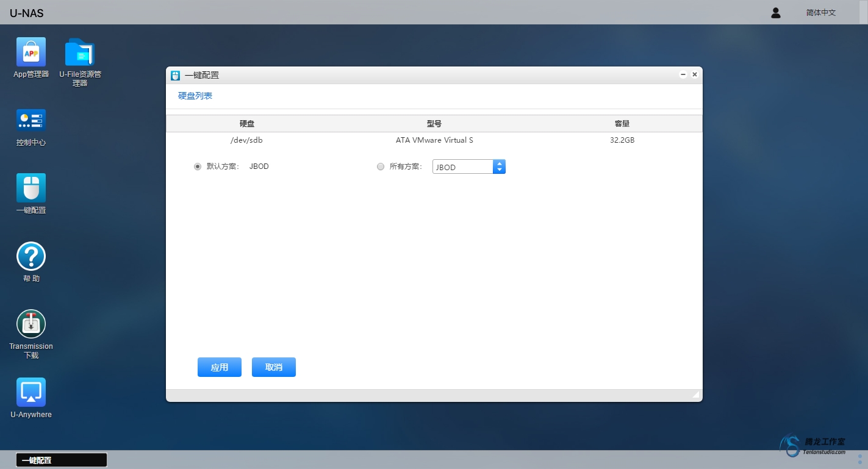This screenshot has height=469, width=868.
Task: Click the 一键配置 taskbar item
Action: pos(62,460)
